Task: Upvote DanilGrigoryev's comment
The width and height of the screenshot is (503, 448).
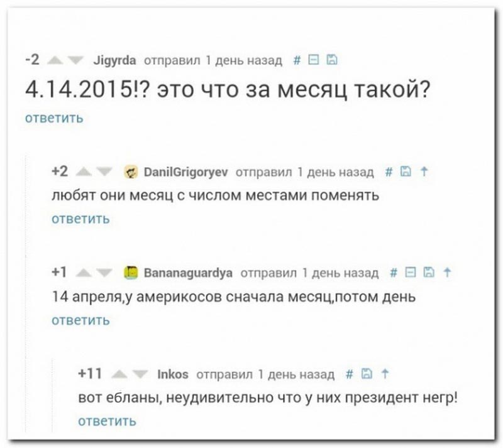Action: 84,171
